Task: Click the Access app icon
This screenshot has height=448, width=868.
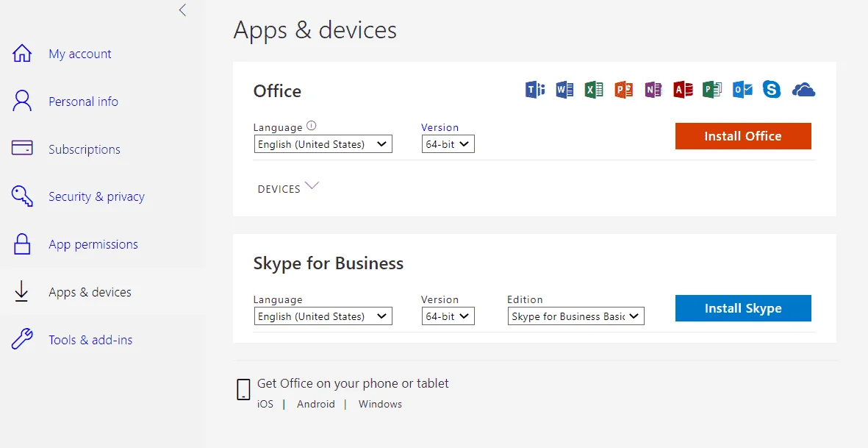Action: coord(683,89)
